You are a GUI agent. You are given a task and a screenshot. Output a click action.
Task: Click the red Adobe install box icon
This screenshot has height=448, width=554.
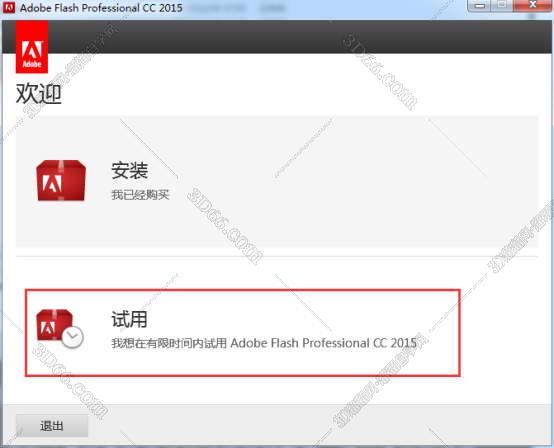click(x=61, y=180)
